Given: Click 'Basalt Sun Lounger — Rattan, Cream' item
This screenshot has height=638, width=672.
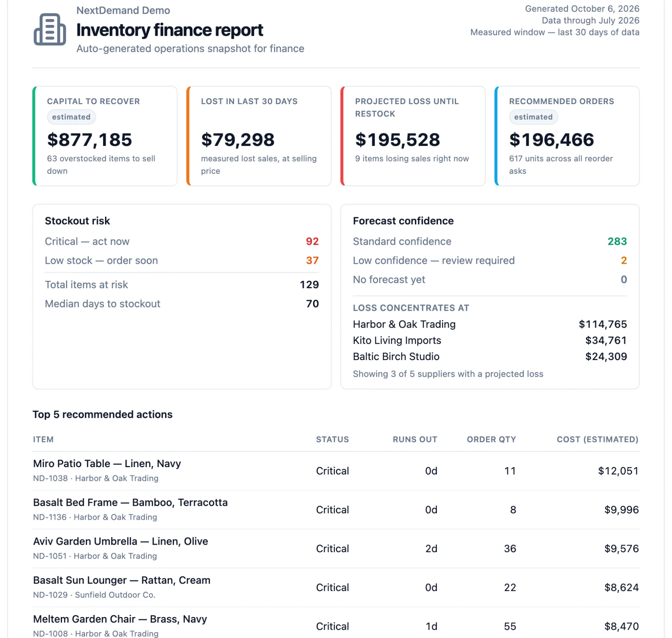Looking at the screenshot, I should pos(122,580).
